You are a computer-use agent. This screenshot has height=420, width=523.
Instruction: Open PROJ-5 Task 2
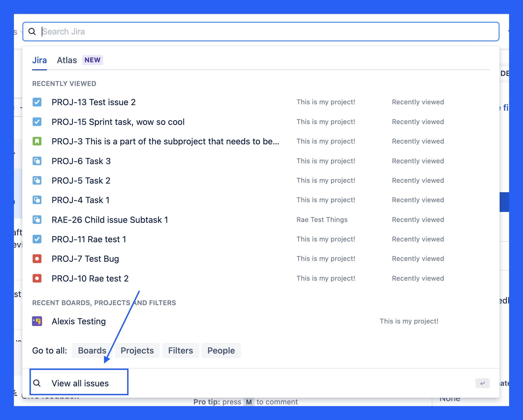[x=81, y=181]
